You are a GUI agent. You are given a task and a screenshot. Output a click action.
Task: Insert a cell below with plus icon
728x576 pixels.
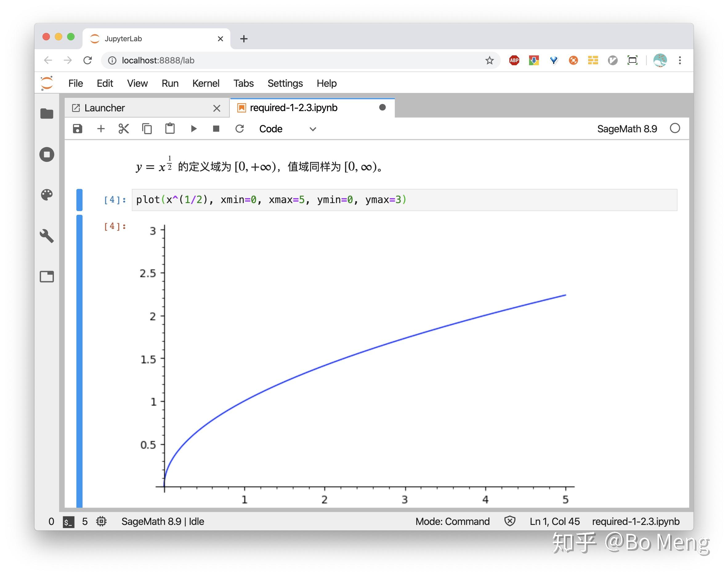click(101, 129)
